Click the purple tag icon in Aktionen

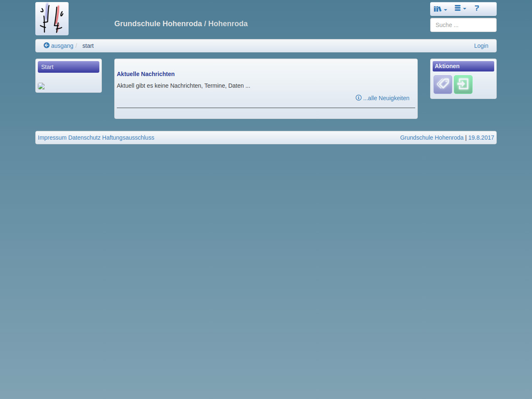443,84
